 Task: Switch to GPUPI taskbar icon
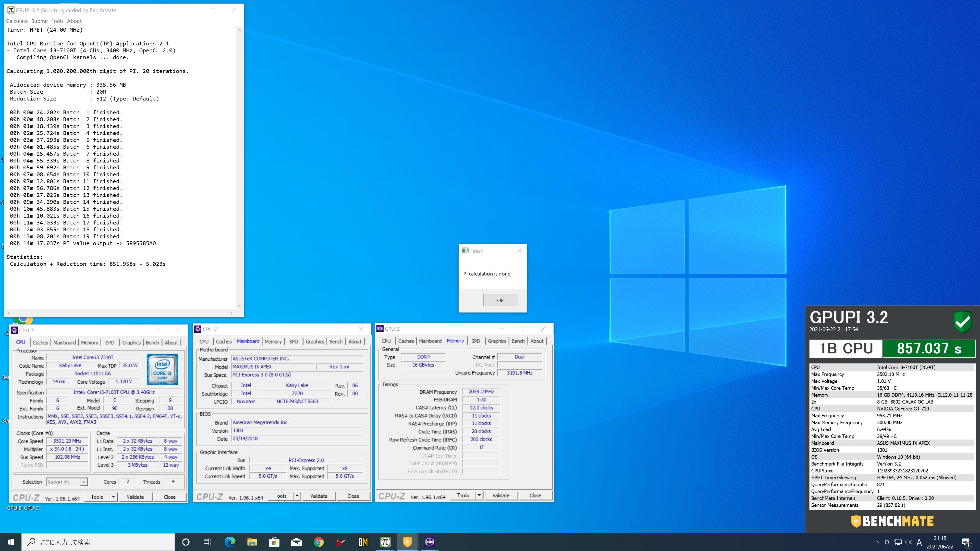point(385,542)
